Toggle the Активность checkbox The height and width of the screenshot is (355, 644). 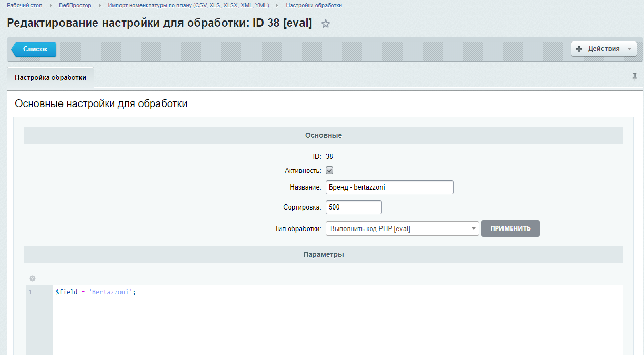pyautogui.click(x=330, y=171)
